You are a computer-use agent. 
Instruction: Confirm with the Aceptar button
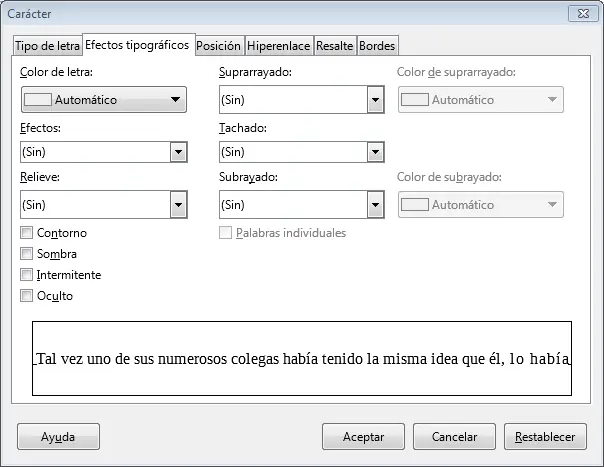coord(363,437)
